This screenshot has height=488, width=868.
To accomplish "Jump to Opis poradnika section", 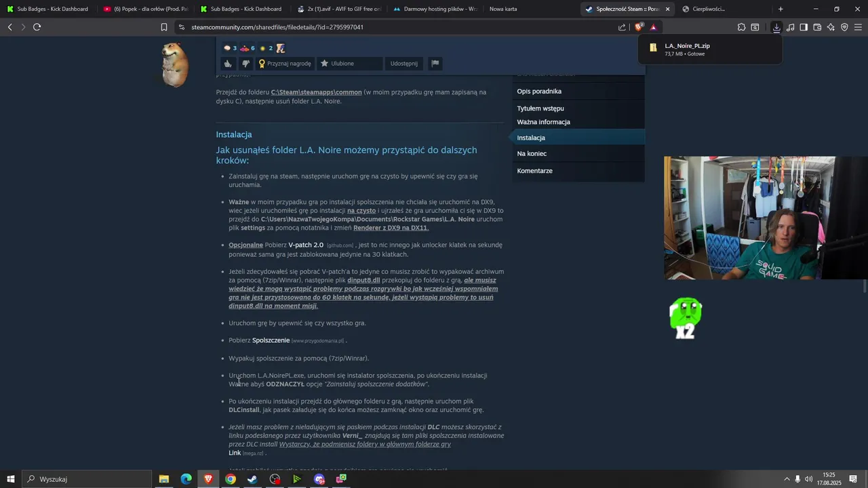I will 539,91.
